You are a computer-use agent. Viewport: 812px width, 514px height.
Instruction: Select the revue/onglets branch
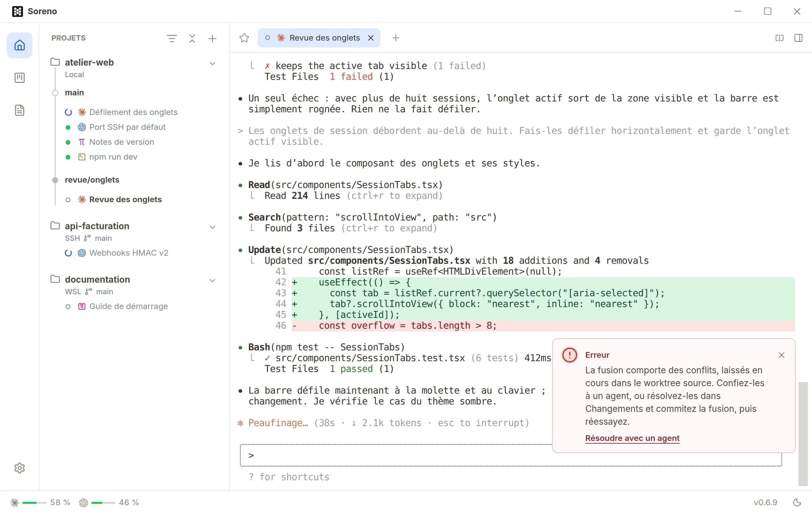coord(92,180)
